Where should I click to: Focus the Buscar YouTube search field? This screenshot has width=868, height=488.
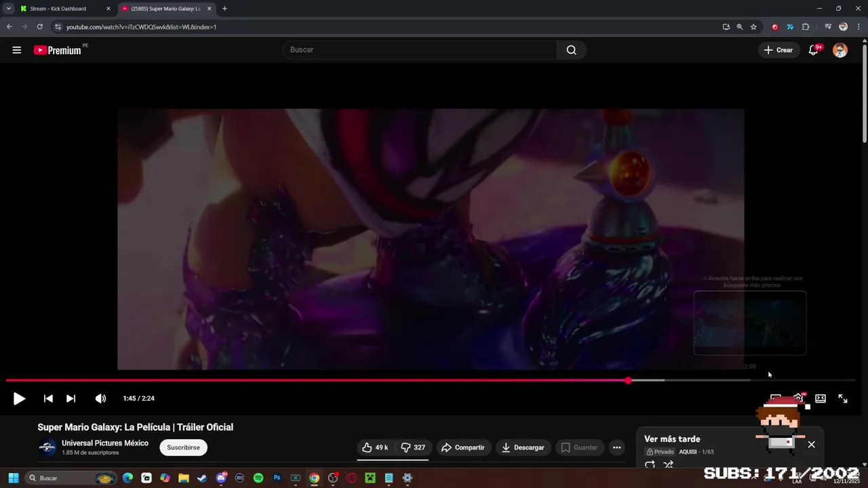coord(420,50)
